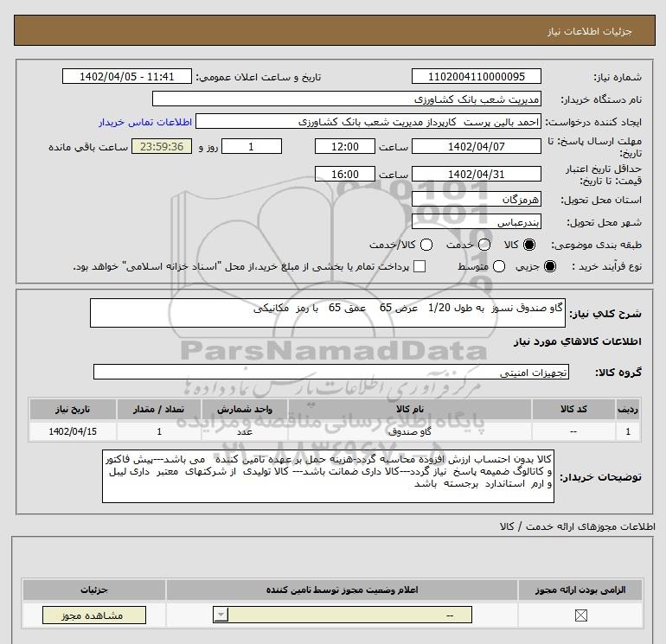
Task: Click the price validity date 1402/04/31
Action: tap(476, 174)
